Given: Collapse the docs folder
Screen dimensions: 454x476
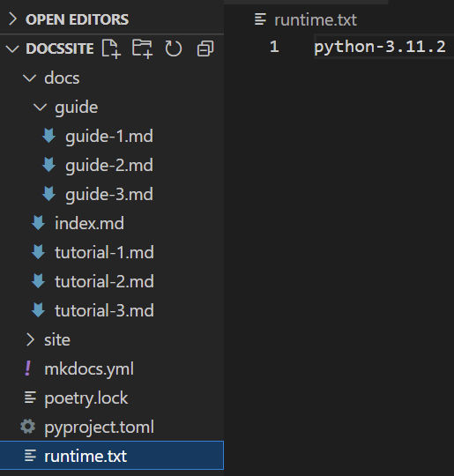Looking at the screenshot, I should (30, 78).
